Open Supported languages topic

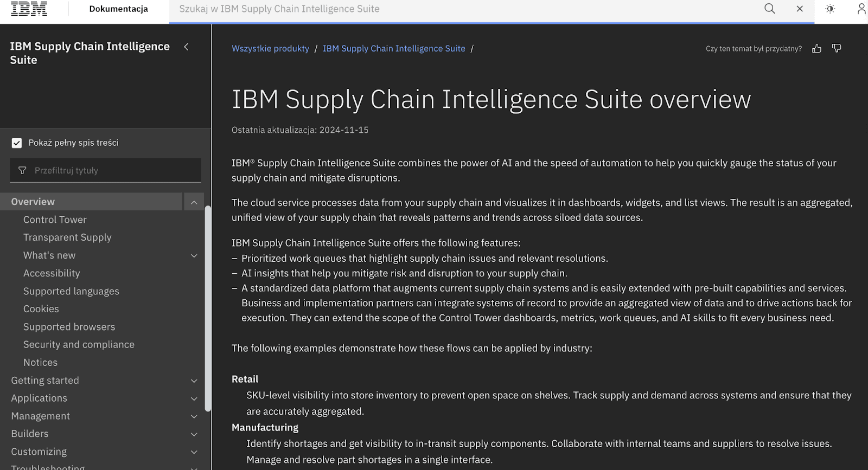[x=71, y=291]
